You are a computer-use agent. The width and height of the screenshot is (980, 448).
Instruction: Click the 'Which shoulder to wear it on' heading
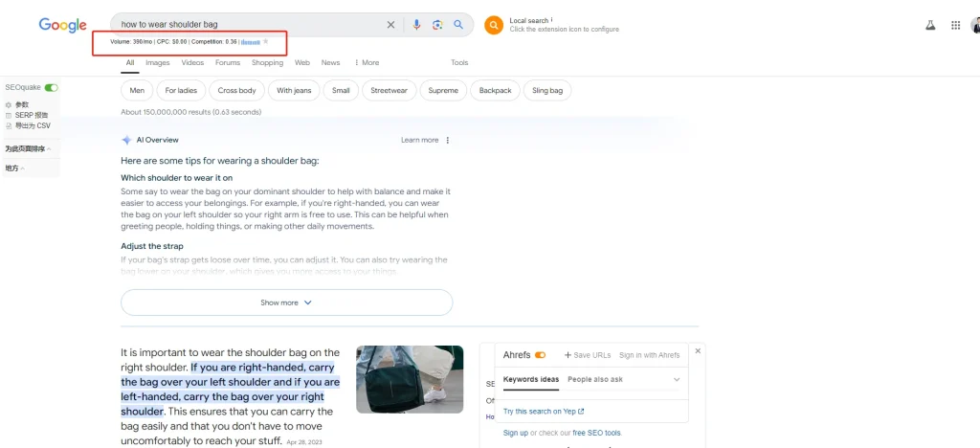click(x=177, y=178)
